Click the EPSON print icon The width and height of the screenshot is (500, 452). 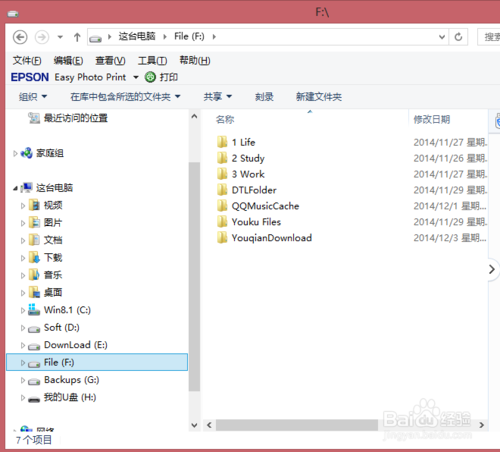coord(150,77)
